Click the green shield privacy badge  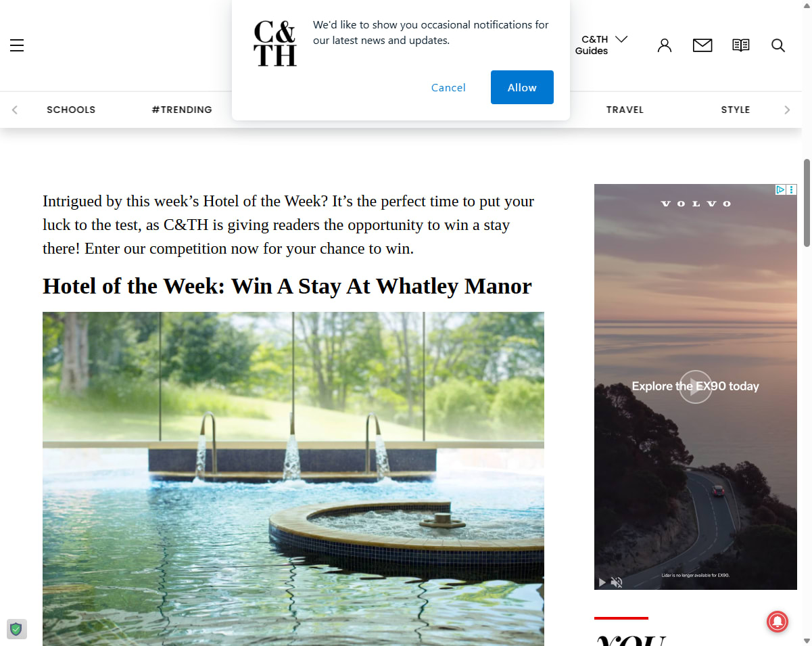[x=16, y=629]
